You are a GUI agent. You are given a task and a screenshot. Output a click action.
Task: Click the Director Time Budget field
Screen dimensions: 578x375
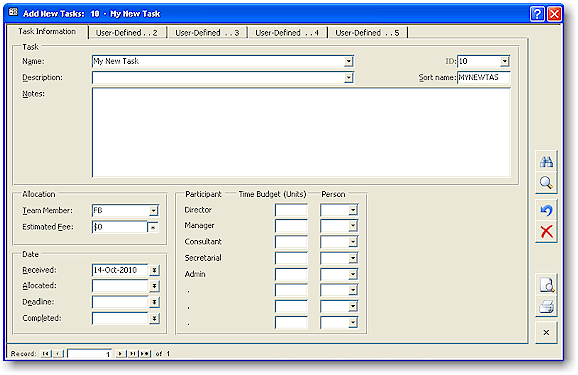click(x=291, y=210)
